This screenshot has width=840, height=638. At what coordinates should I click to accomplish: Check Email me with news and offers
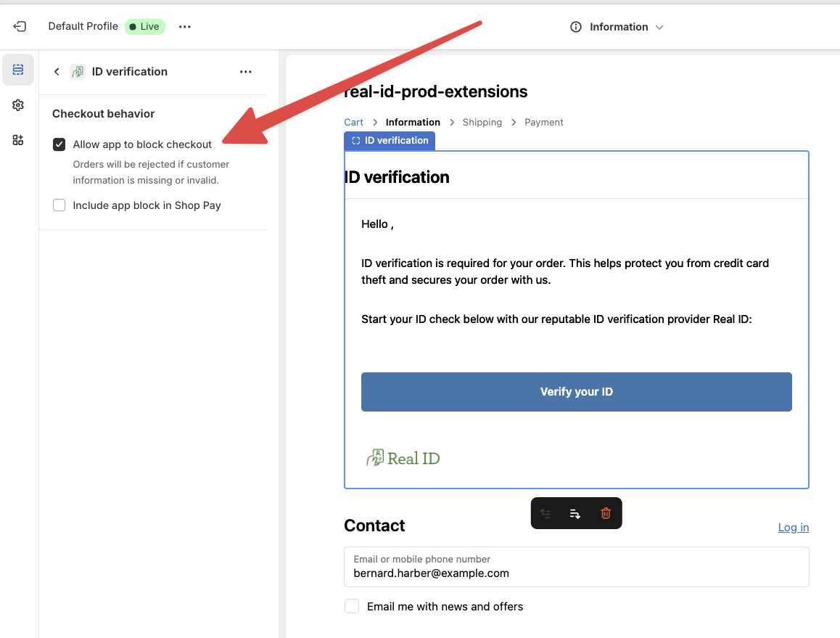352,606
